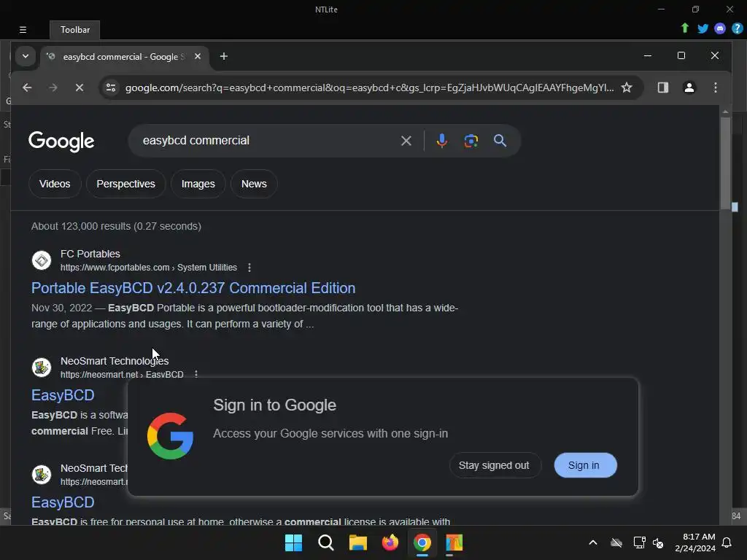Click Stay signed out button
Screen dimensions: 747x560
tap(495, 465)
